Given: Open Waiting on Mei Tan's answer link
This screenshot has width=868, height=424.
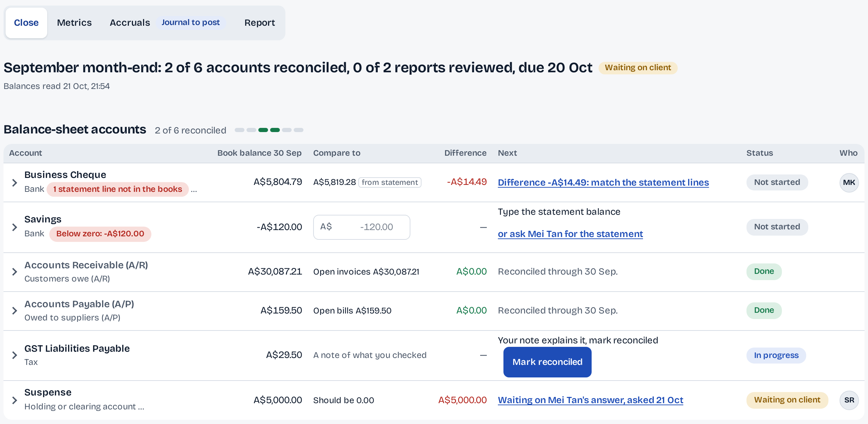Looking at the screenshot, I should [x=591, y=400].
